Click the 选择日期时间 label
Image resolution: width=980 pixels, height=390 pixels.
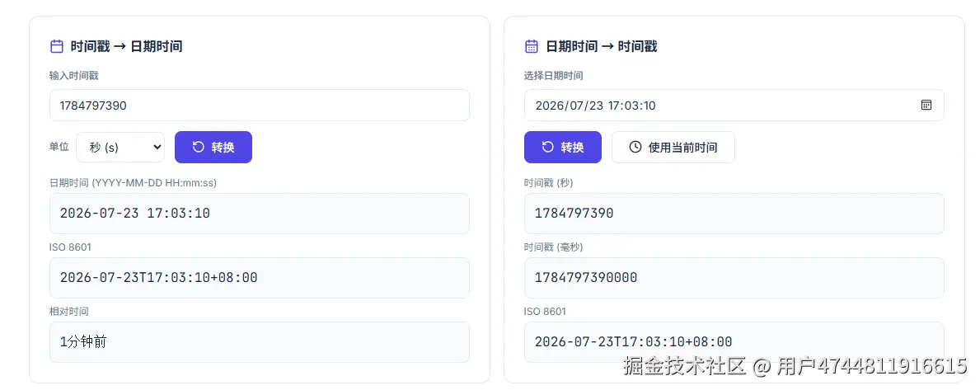click(553, 76)
